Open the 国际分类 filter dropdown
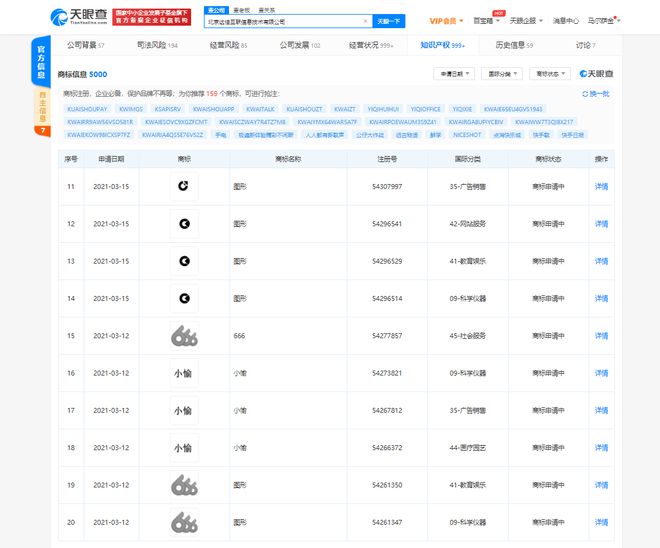 [x=502, y=74]
